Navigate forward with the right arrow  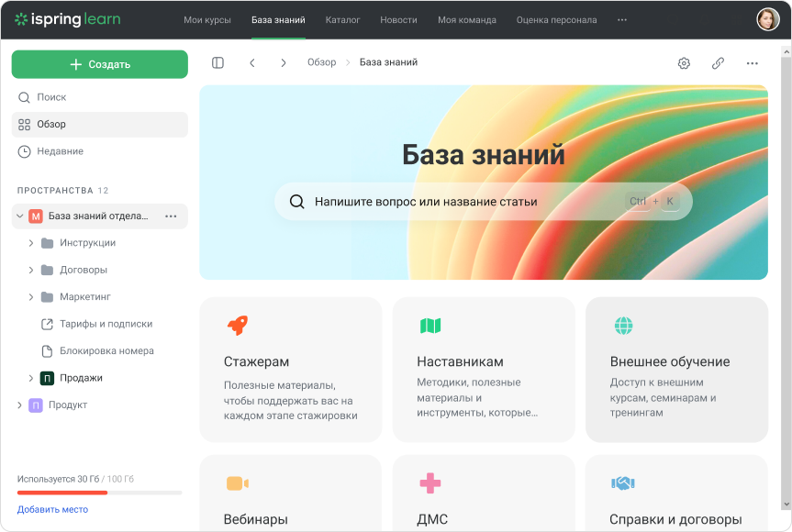tap(283, 62)
